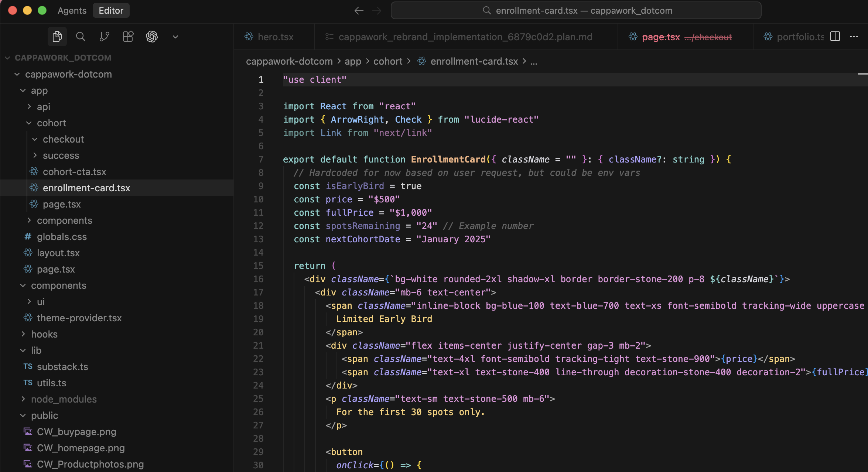Open the sidebar view chevron dropdown
The image size is (868, 472).
pos(175,37)
